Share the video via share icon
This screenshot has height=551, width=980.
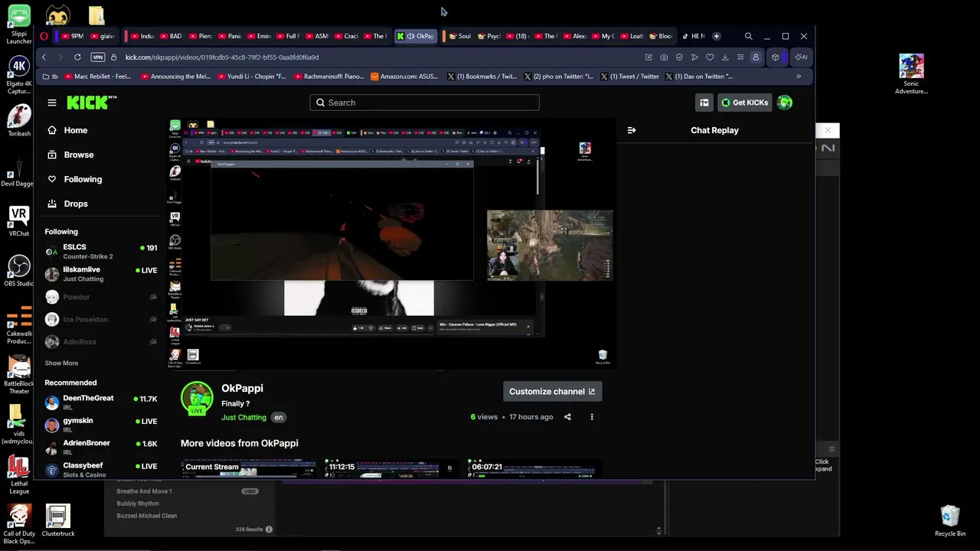567,417
